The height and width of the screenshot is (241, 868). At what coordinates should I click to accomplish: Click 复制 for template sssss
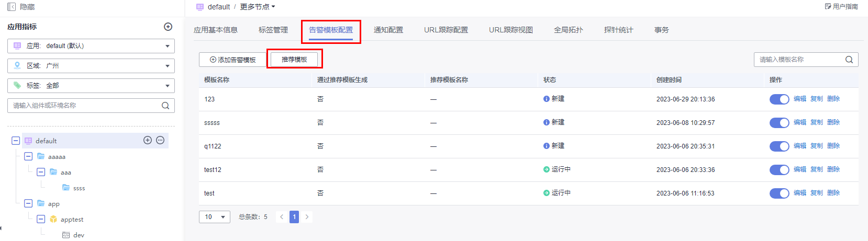817,122
